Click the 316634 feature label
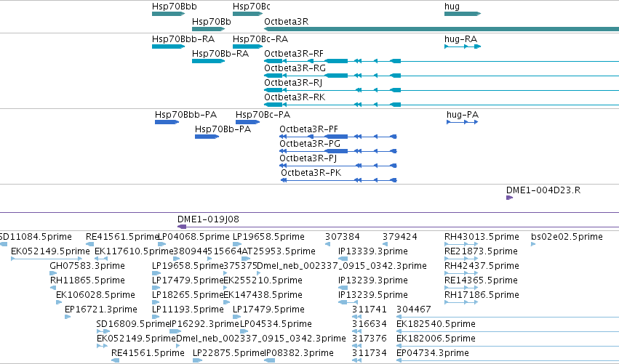This screenshot has height=364, width=619. pos(369,324)
